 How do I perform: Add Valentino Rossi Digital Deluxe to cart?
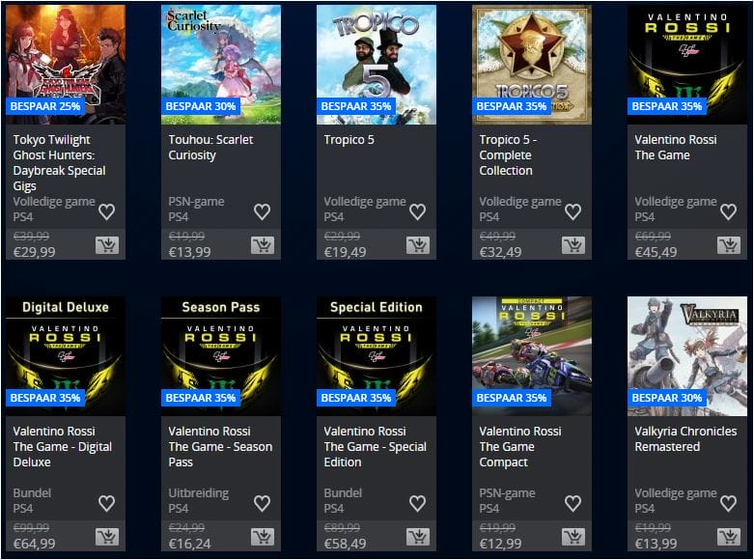click(x=107, y=537)
